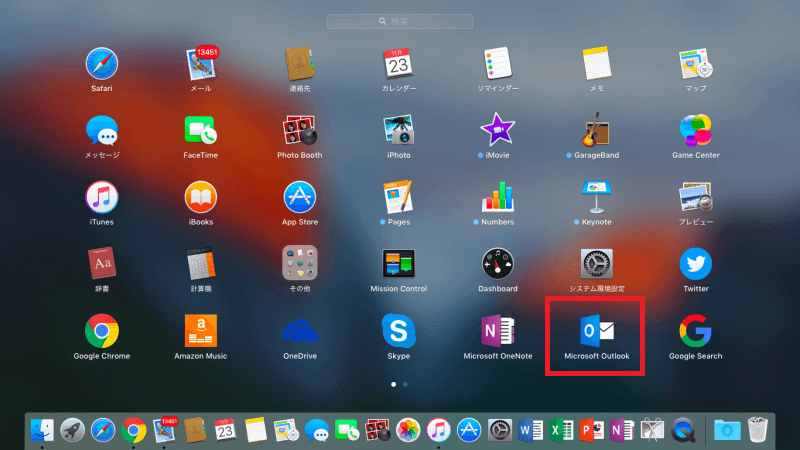Open Contacts book from the Dock
This screenshot has width=800, height=450.
tap(194, 430)
